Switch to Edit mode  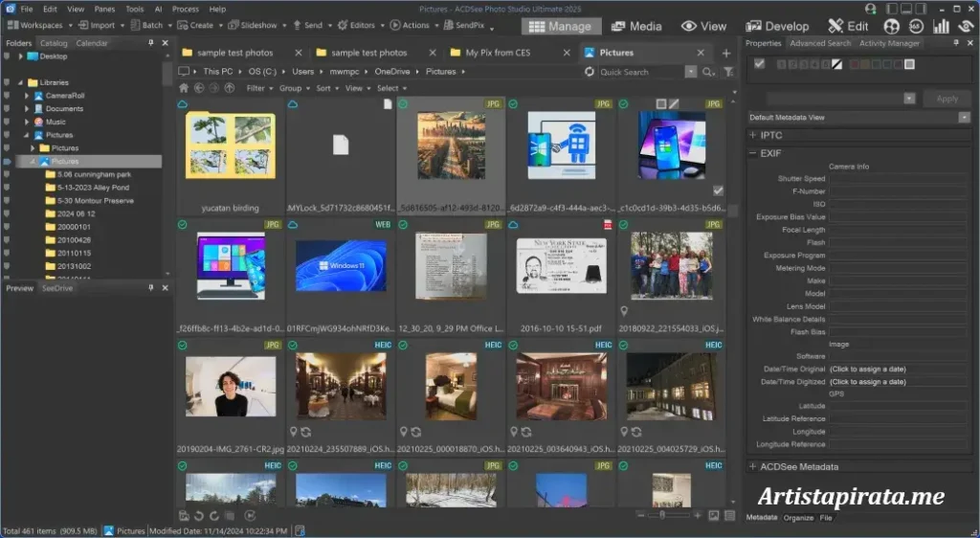pyautogui.click(x=848, y=26)
